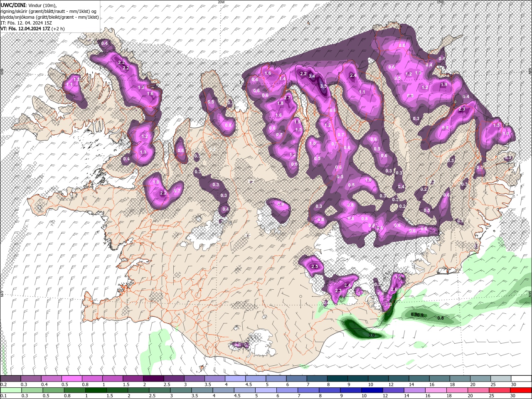This screenshot has height=399, width=532.
Task: Click the 3.4 snowfall value on the map
Action: [311, 76]
